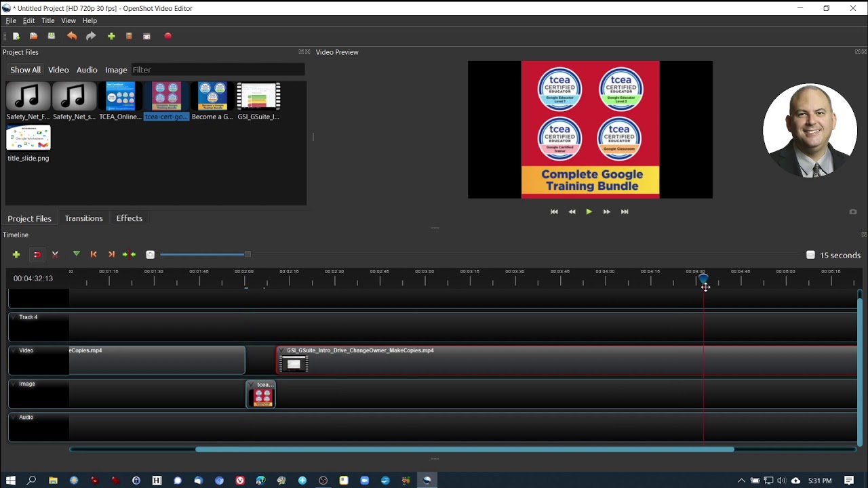Select the Become a G... file thumbnail
Image resolution: width=868 pixels, height=488 pixels.
(x=212, y=102)
